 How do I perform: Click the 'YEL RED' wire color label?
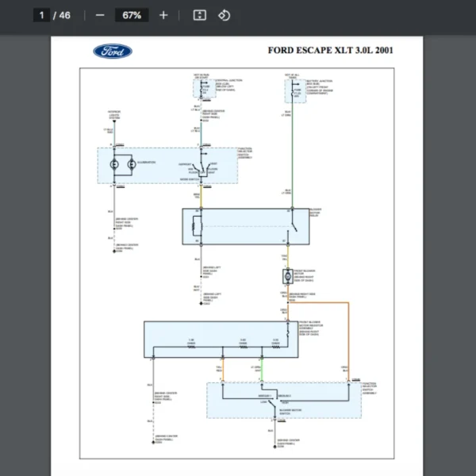[219, 369]
